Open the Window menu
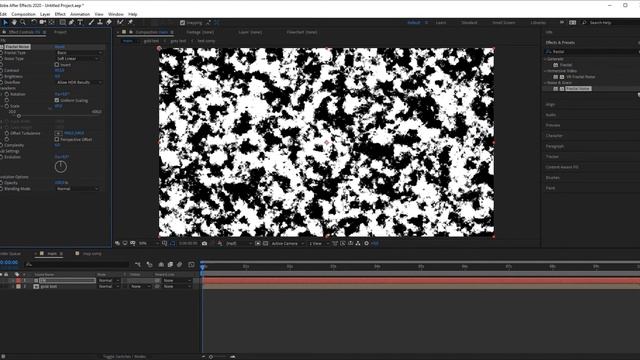This screenshot has height=360, width=640. [116, 14]
